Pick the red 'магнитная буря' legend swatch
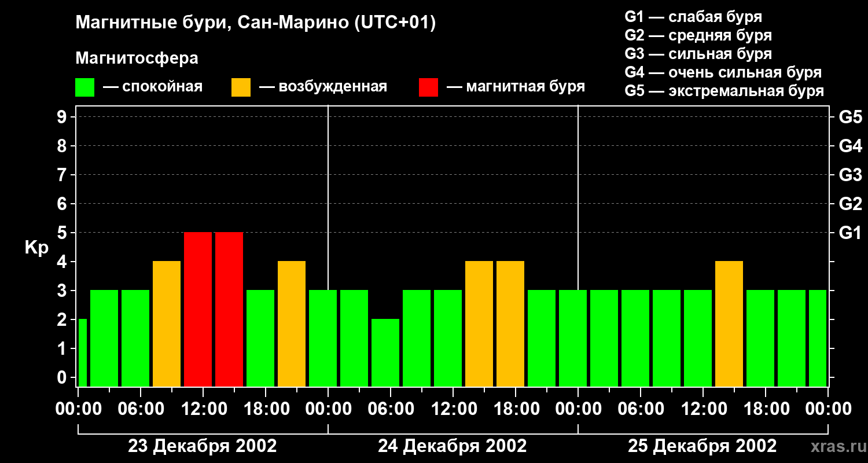 coord(429,87)
